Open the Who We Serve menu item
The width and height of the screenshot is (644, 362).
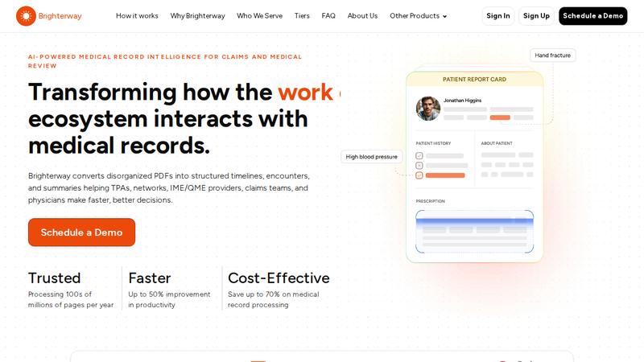tap(259, 16)
